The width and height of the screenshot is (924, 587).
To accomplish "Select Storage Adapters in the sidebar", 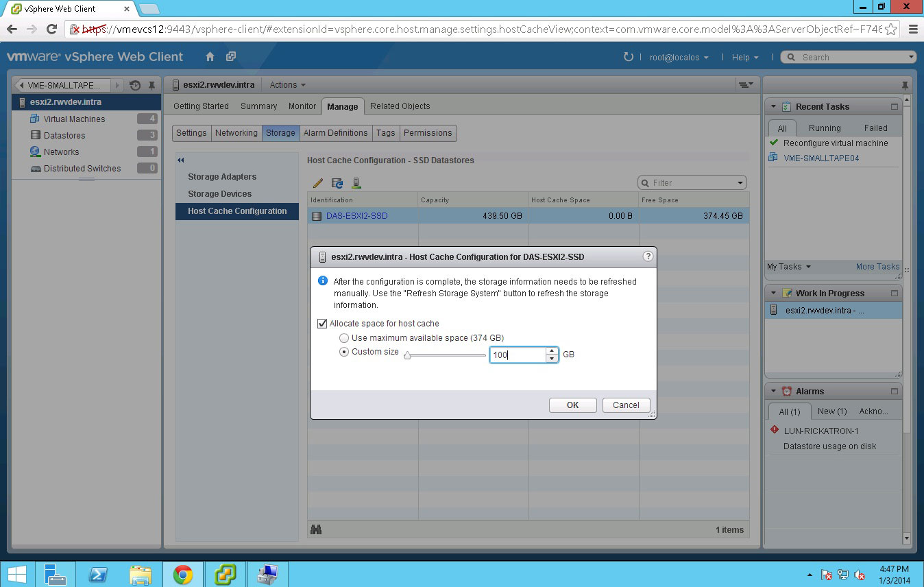I will [222, 177].
